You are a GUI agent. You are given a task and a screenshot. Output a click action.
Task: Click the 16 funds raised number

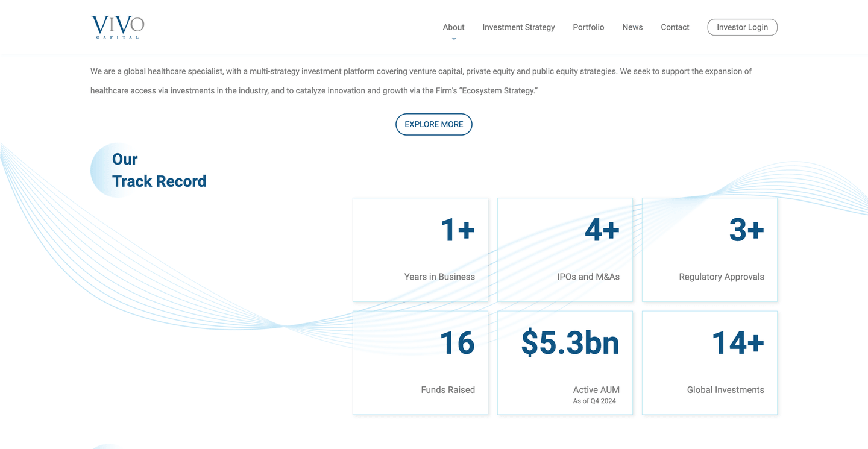(x=457, y=343)
